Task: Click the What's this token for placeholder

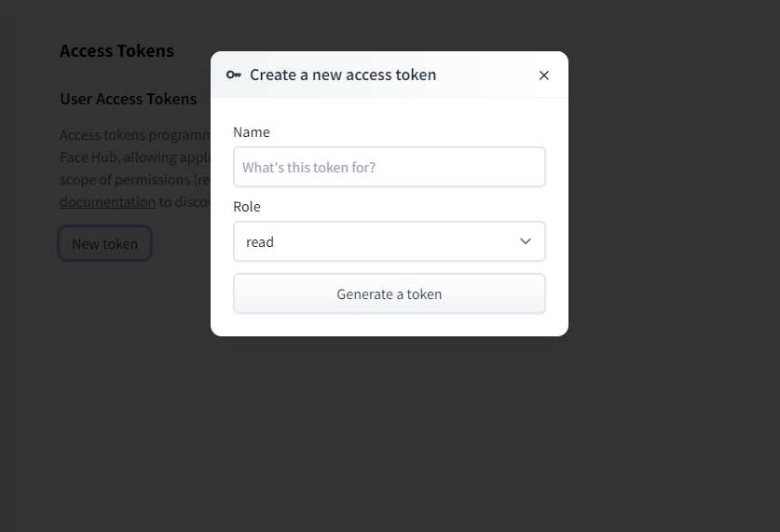Action: click(308, 168)
